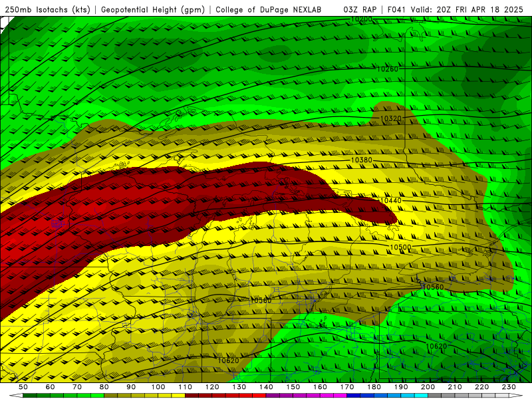This screenshot has width=532, height=399.
Task: Click the 200 value on the isotach legend
Action: [428, 387]
